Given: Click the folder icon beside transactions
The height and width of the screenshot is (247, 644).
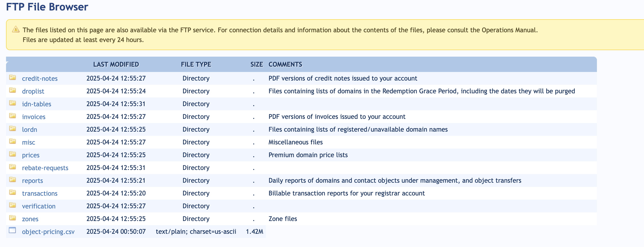Looking at the screenshot, I should 13,192.
